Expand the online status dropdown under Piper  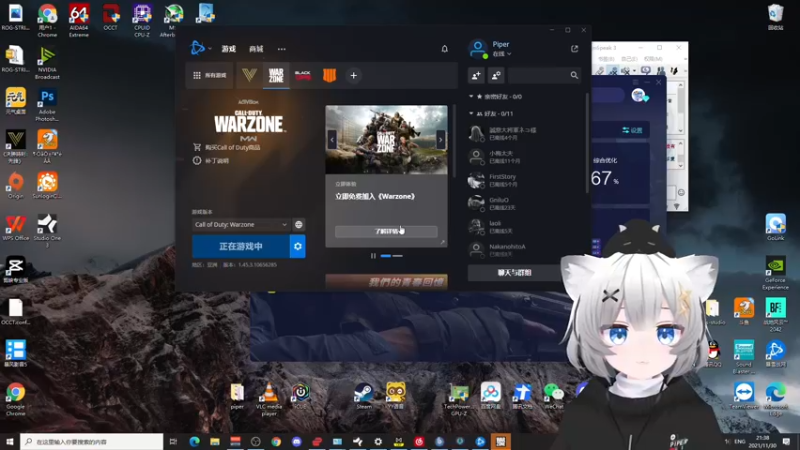coord(502,54)
